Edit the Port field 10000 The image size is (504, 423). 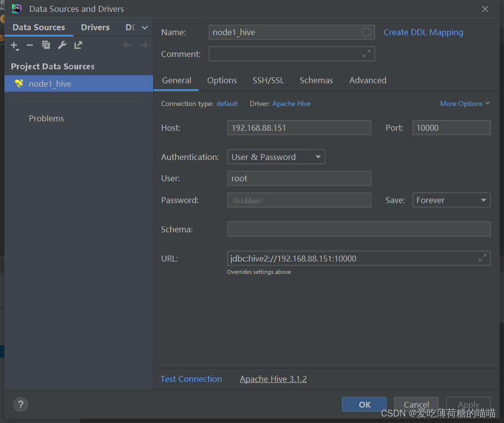point(451,127)
